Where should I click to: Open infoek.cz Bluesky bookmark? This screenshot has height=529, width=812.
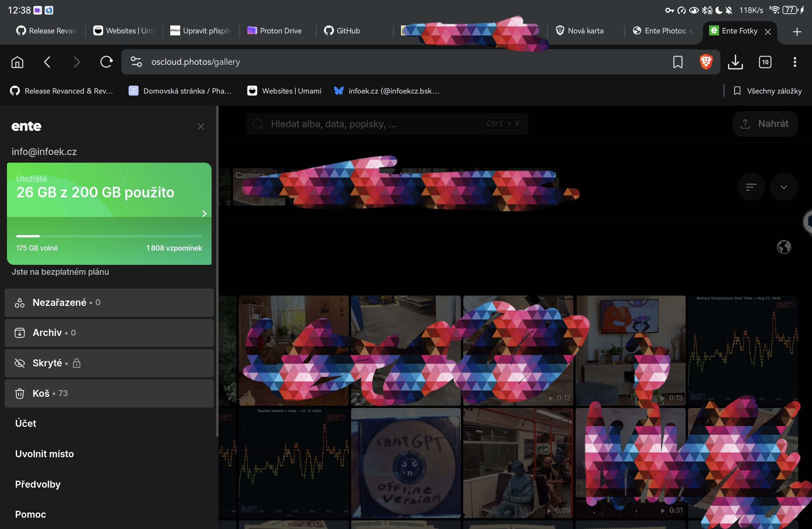[x=386, y=91]
